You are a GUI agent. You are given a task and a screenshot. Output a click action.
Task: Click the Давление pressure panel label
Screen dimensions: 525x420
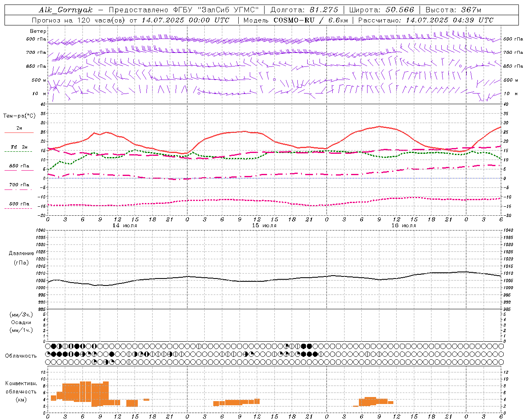click(21, 253)
